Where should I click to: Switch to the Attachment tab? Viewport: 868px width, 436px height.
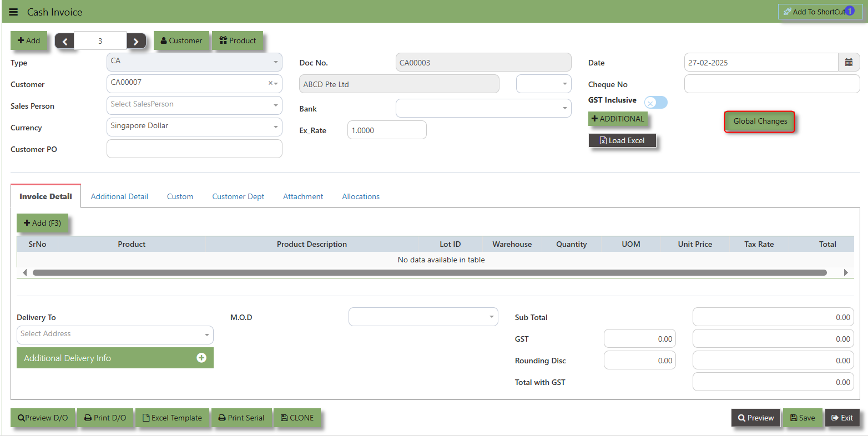pos(303,196)
